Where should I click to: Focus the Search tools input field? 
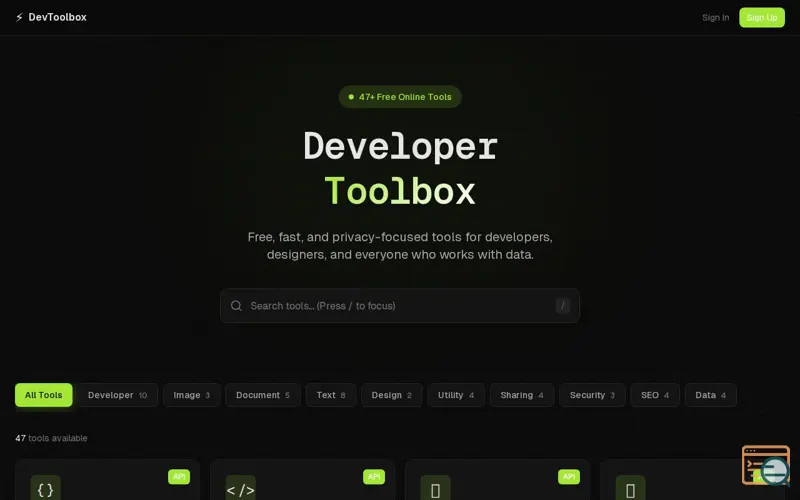click(399, 306)
